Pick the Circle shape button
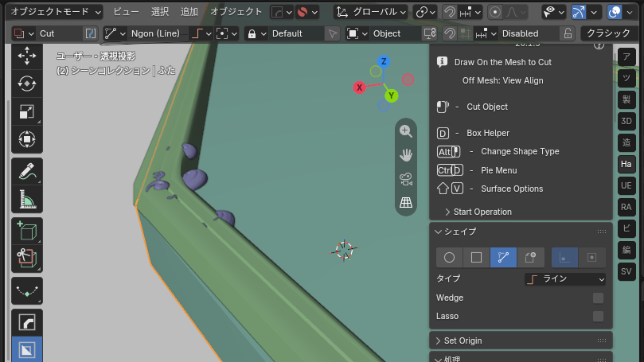 coord(449,257)
